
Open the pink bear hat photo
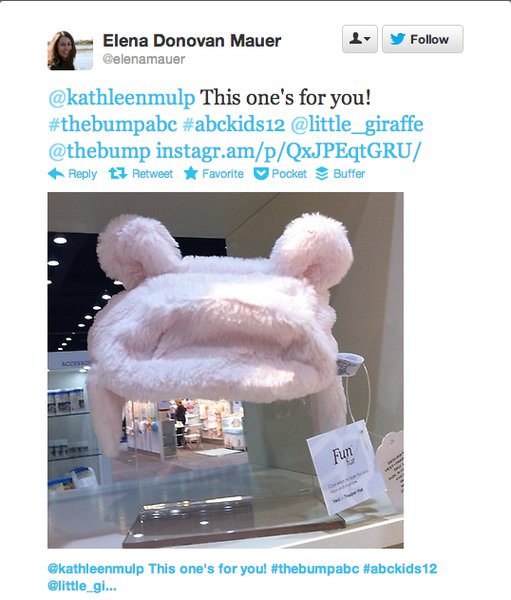(x=225, y=370)
